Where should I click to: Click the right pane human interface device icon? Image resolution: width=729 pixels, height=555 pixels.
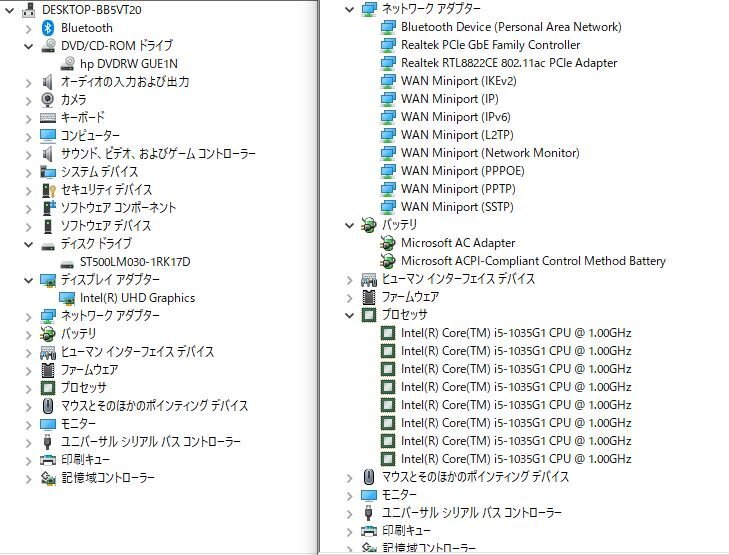click(x=369, y=279)
